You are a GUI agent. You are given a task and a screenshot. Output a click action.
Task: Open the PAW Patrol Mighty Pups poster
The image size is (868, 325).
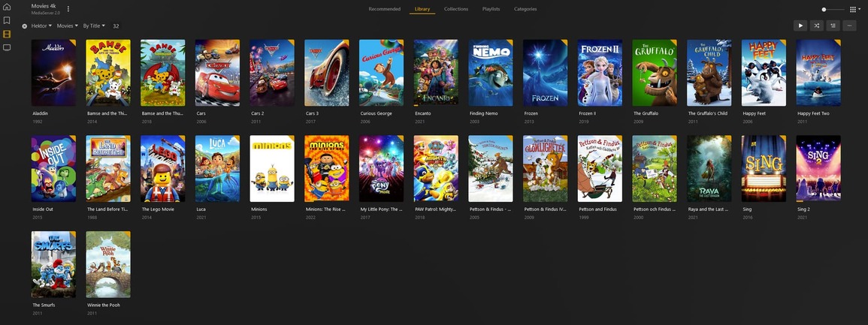pos(436,169)
